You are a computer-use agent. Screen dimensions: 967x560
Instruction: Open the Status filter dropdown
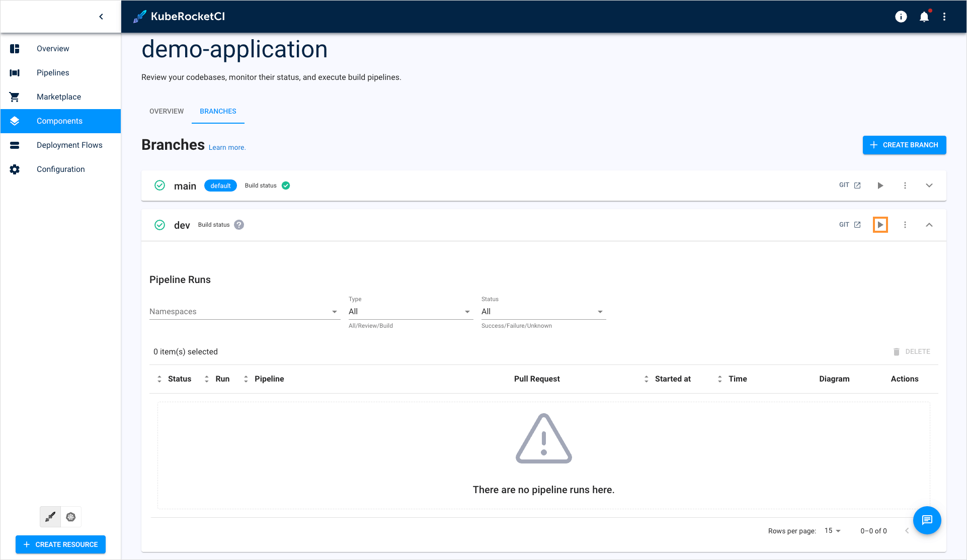[543, 312]
